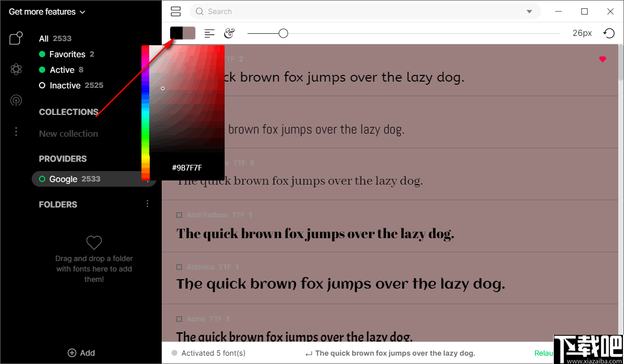Click the Add button at sidebar bottom
Screen dimensions: 624x364
(81, 353)
